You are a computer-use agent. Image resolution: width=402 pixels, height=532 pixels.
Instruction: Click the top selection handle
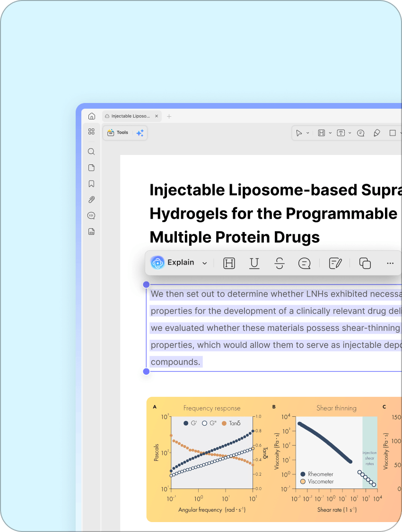point(146,284)
